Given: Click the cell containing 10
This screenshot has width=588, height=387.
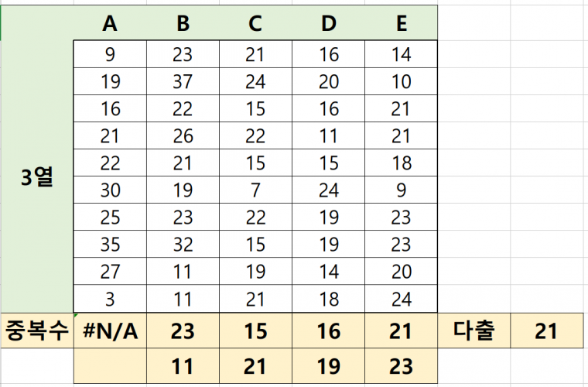Looking at the screenshot, I should tap(401, 82).
